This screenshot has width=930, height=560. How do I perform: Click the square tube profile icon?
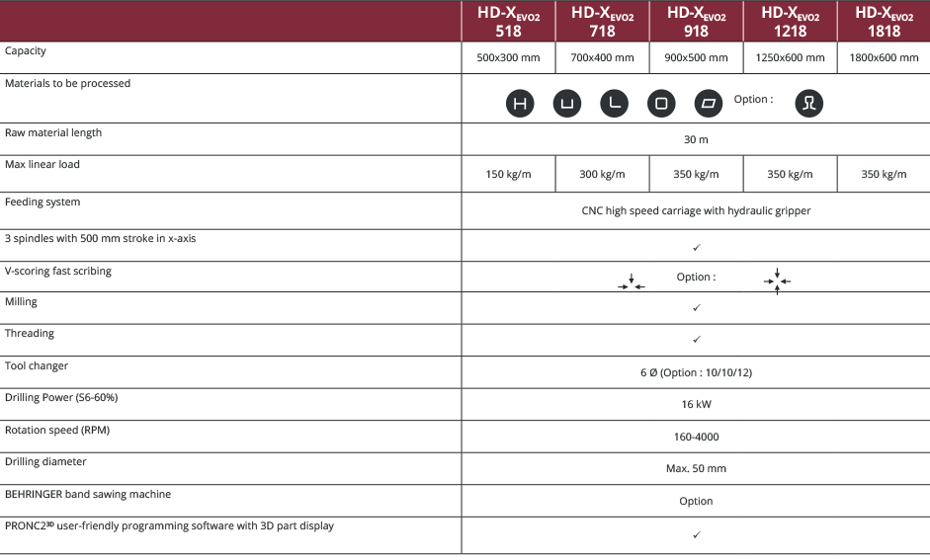661,103
